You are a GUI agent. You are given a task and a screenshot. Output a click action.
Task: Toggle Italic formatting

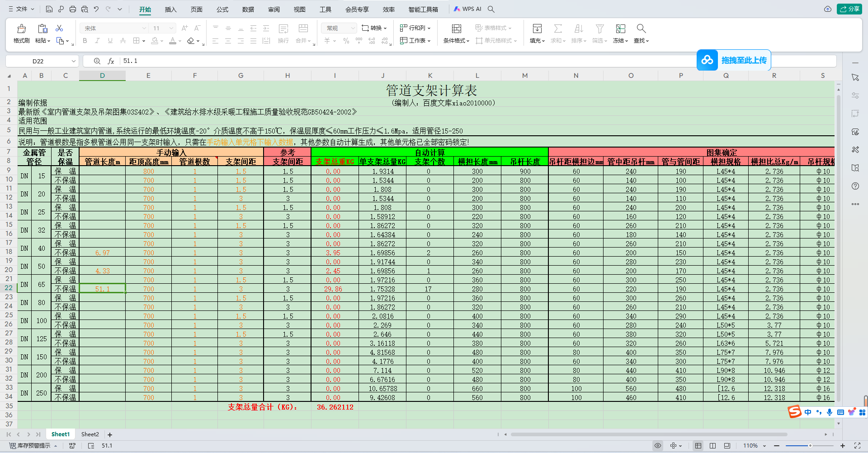point(98,41)
